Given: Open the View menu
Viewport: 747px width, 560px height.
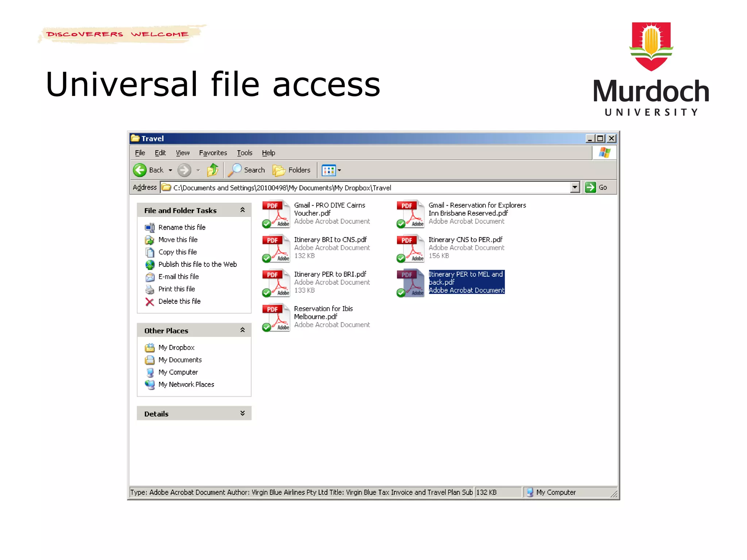Looking at the screenshot, I should click(183, 153).
